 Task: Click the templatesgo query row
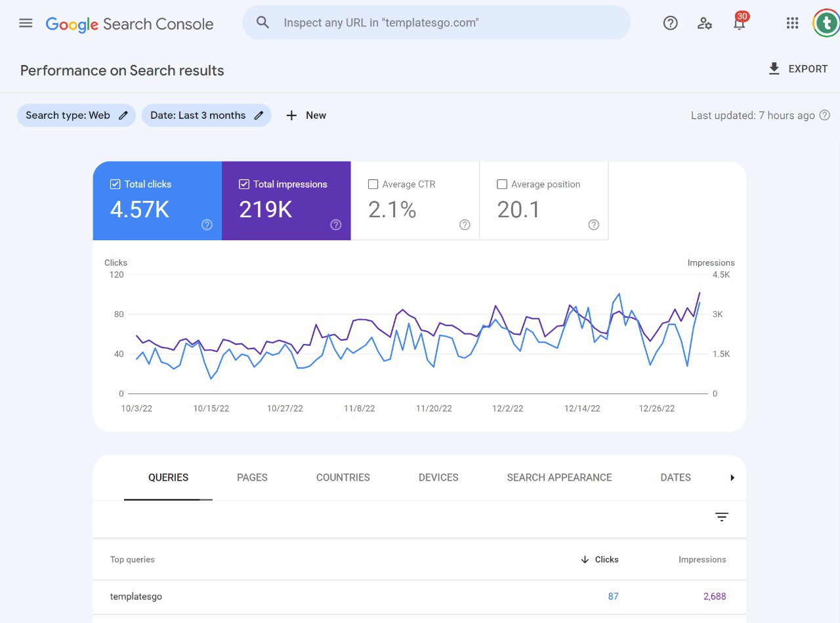click(x=419, y=597)
